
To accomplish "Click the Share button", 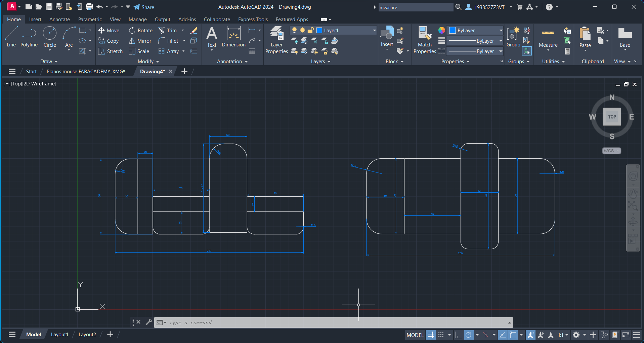I will (x=144, y=7).
